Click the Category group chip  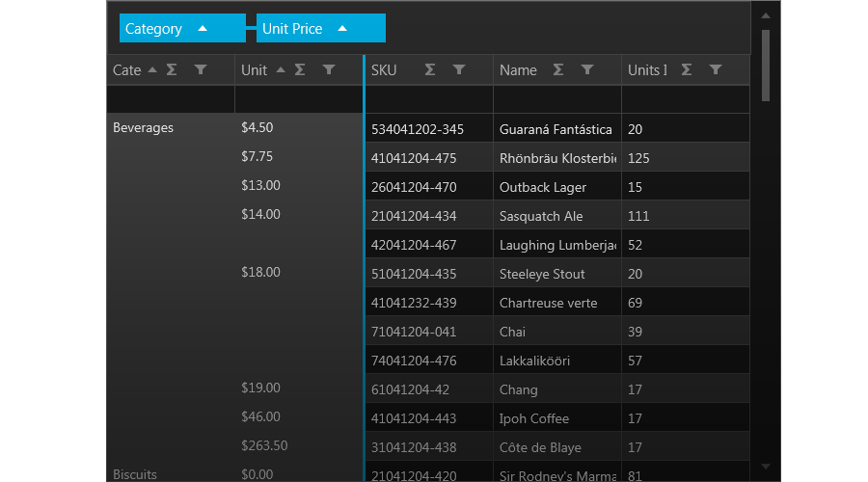click(x=182, y=28)
